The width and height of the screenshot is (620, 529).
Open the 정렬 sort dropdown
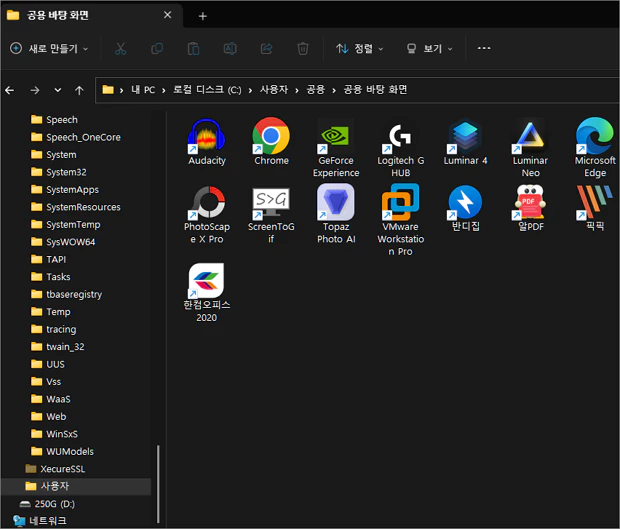(359, 49)
